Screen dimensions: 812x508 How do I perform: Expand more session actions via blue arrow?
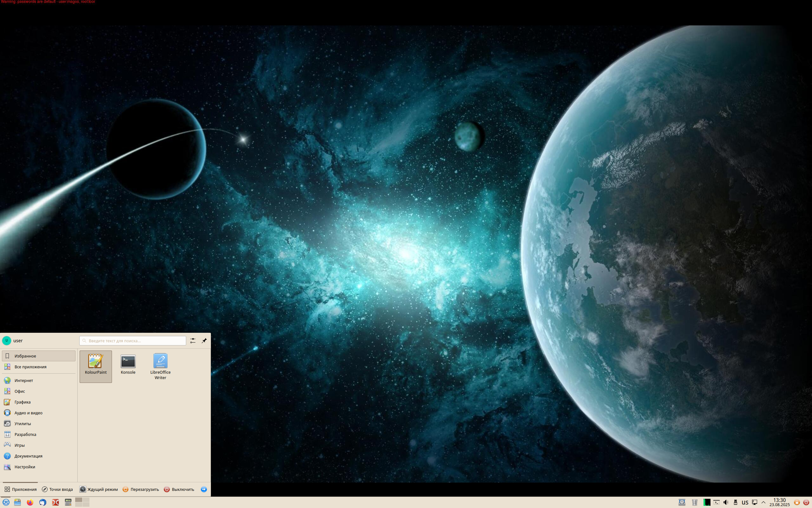point(204,489)
